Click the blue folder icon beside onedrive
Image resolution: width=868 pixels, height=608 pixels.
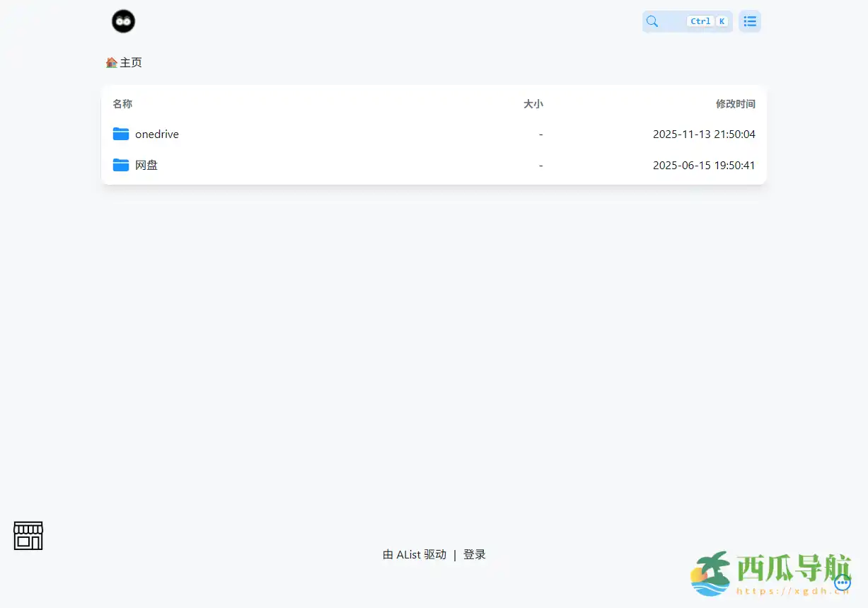(120, 134)
